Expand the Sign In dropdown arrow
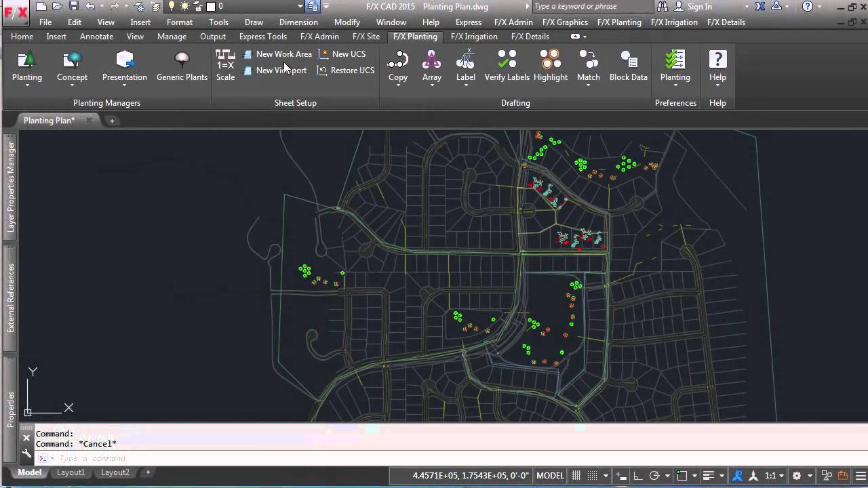The width and height of the screenshot is (868, 488). 747,6
